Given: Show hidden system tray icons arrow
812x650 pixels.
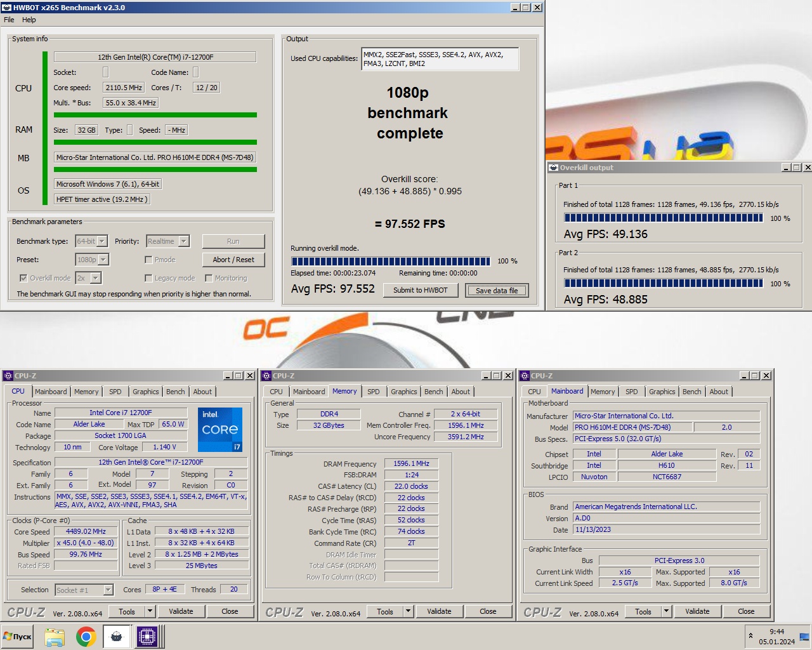Looking at the screenshot, I should 750,636.
